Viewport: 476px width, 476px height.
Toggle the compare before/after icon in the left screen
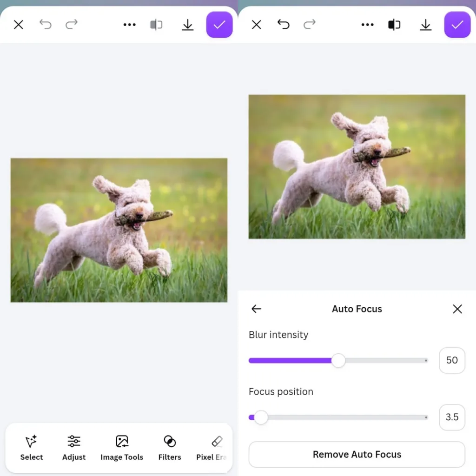(x=156, y=25)
